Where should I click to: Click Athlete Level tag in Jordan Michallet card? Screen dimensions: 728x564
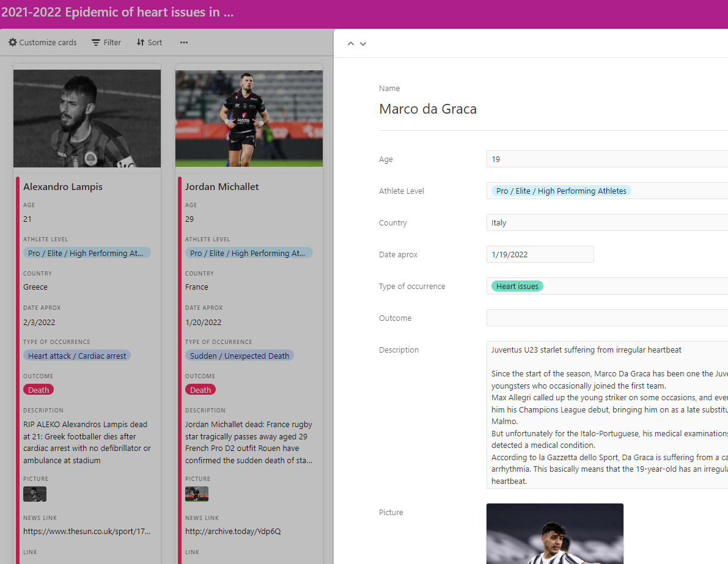click(249, 253)
